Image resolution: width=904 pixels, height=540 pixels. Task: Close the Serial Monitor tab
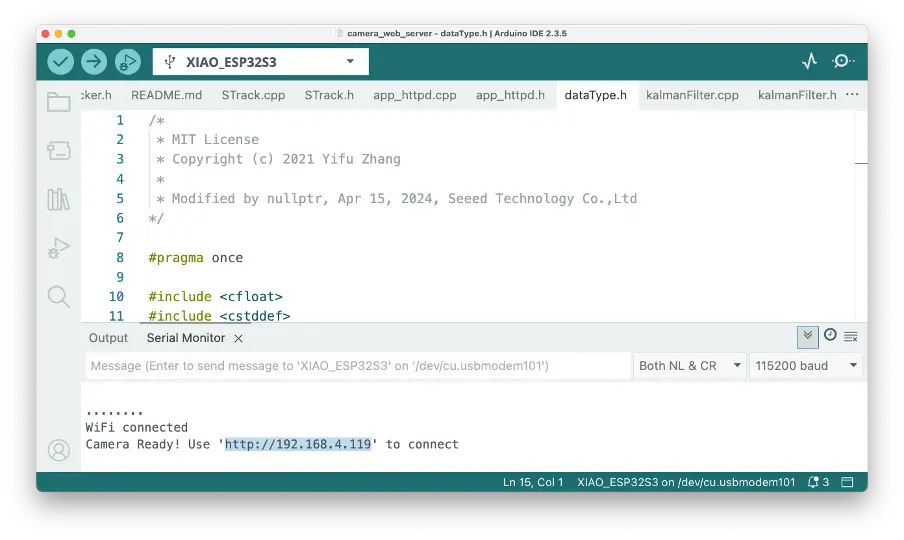pyautogui.click(x=239, y=339)
